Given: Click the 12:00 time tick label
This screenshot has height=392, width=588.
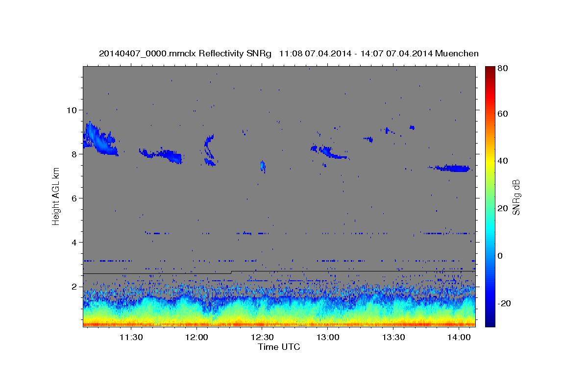Looking at the screenshot, I should 197,337.
